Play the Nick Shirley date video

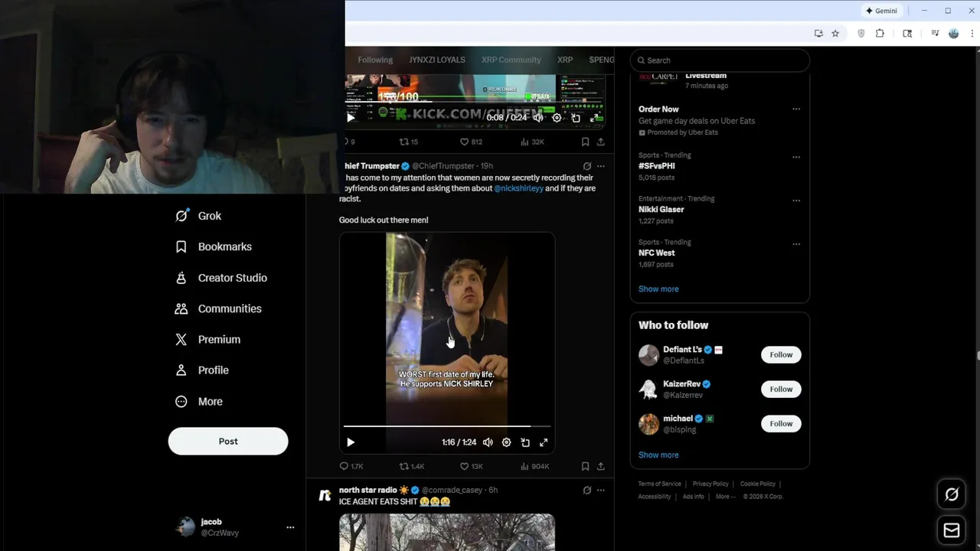351,442
